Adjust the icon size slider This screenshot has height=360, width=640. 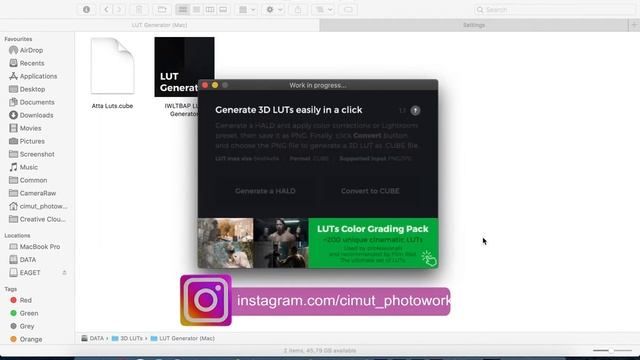click(612, 351)
